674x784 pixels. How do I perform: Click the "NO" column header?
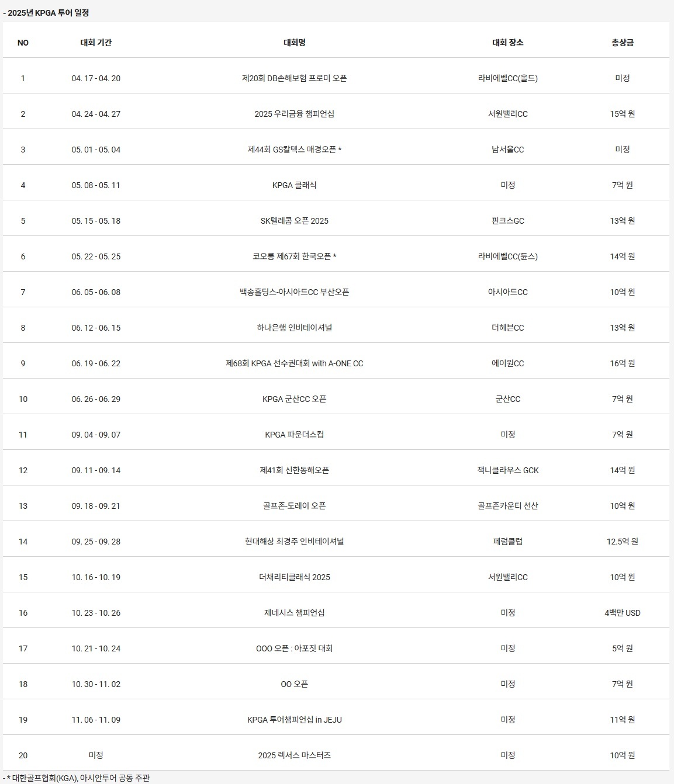(23, 43)
